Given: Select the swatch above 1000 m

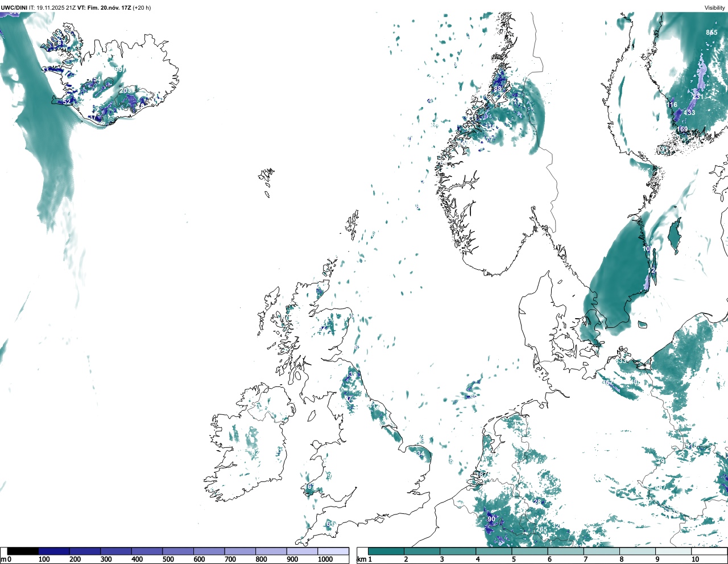Looking at the screenshot, I should coord(333,551).
